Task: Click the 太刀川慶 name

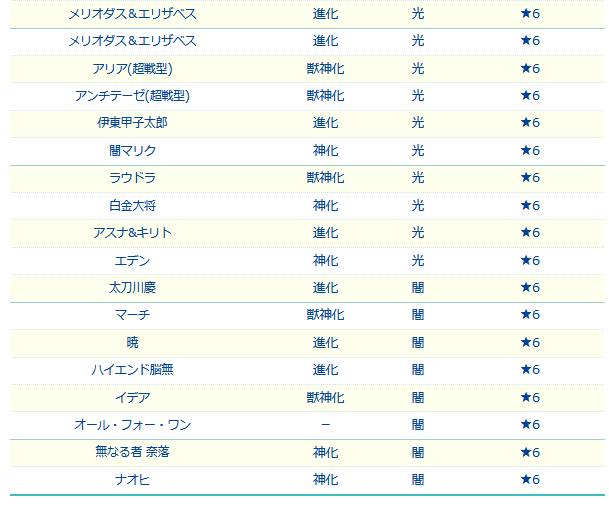Action: tap(132, 288)
